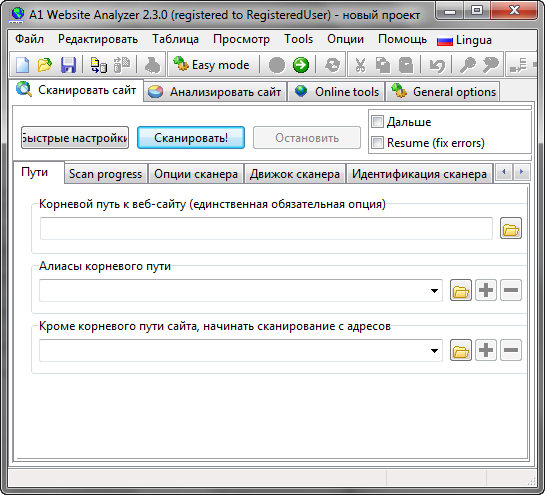Click plus button beside root path aliases
The width and height of the screenshot is (545, 495).
coord(486,290)
